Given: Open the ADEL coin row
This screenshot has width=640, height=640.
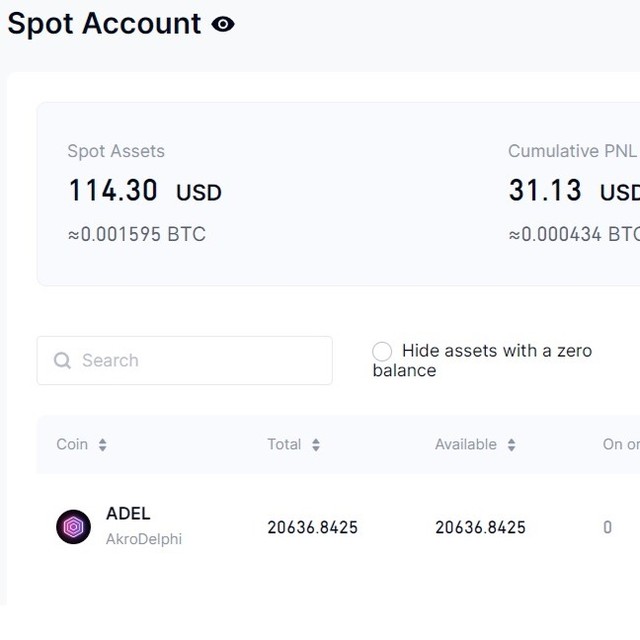Looking at the screenshot, I should pos(338,527).
